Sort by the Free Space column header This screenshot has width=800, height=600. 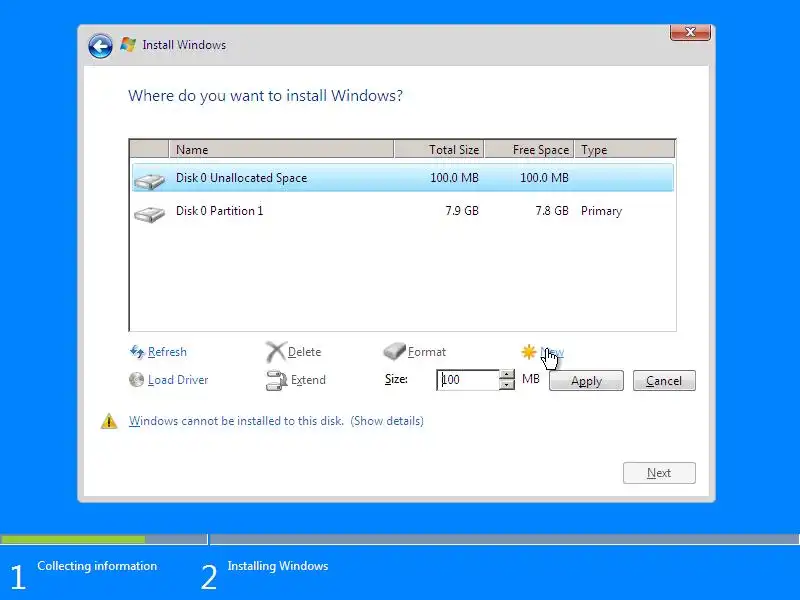[x=529, y=149]
